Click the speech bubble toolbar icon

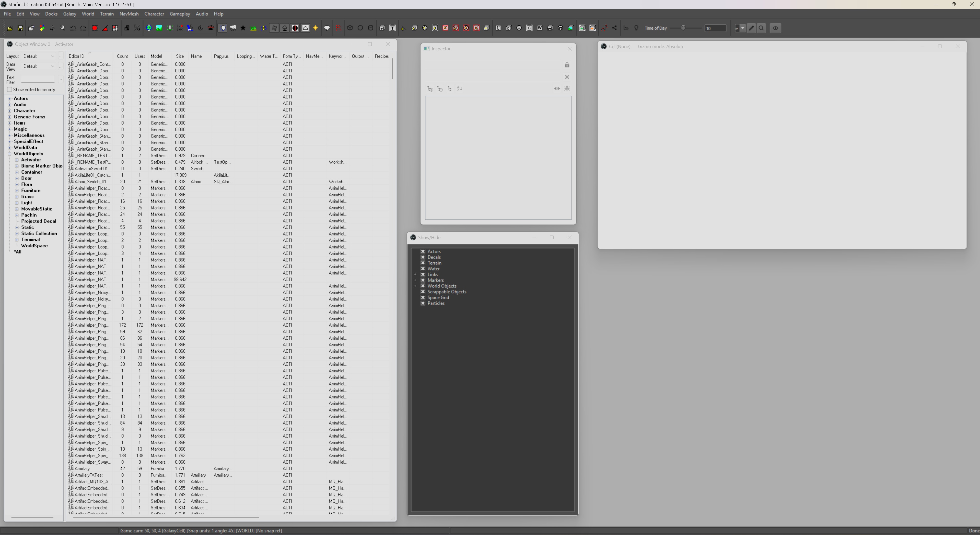click(326, 28)
